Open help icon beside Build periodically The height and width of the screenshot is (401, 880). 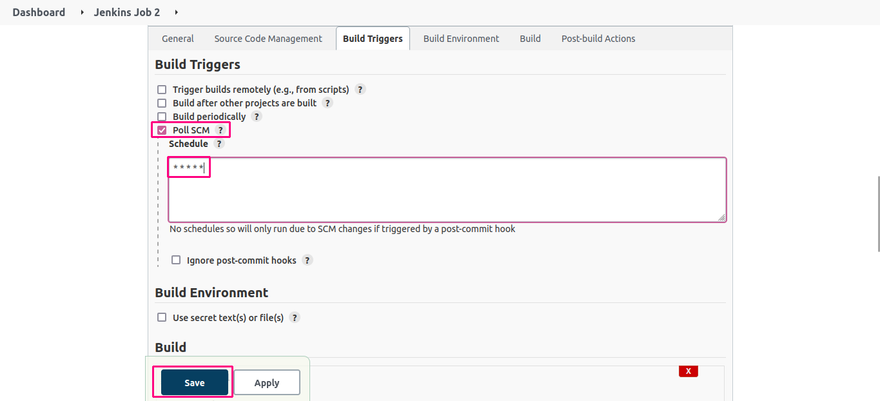pos(256,117)
